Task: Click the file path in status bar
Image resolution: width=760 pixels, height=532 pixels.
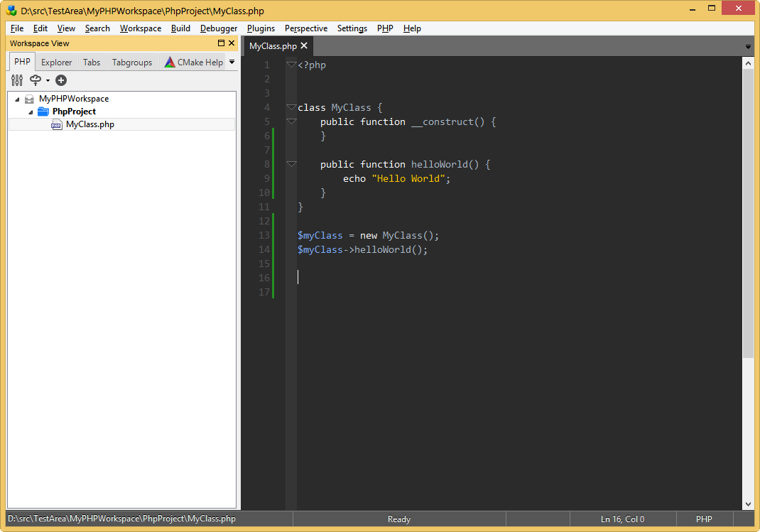Action: (121, 519)
